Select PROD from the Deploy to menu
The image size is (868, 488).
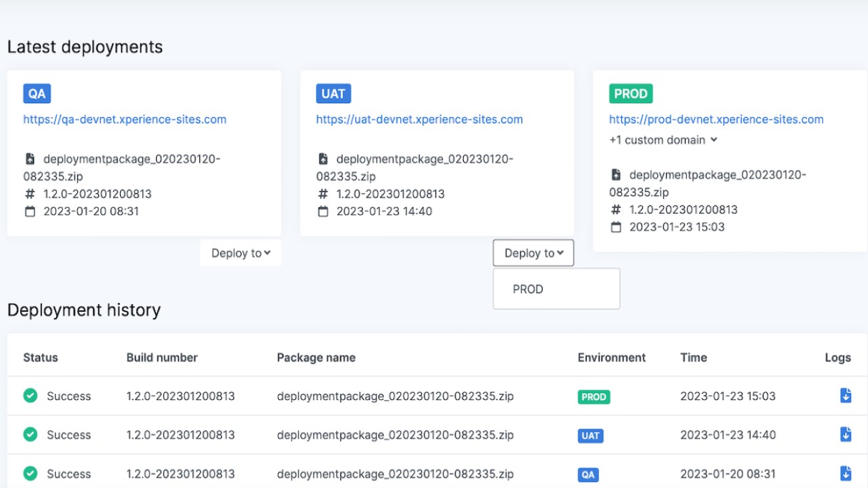click(x=528, y=289)
